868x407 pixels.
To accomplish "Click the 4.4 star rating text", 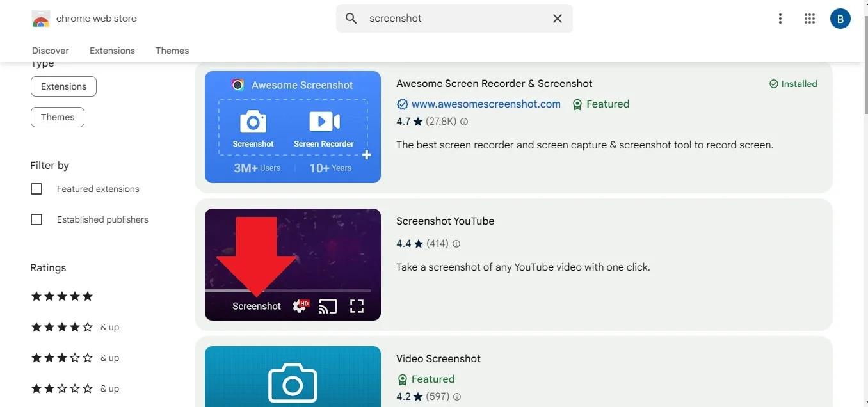I will pos(403,244).
